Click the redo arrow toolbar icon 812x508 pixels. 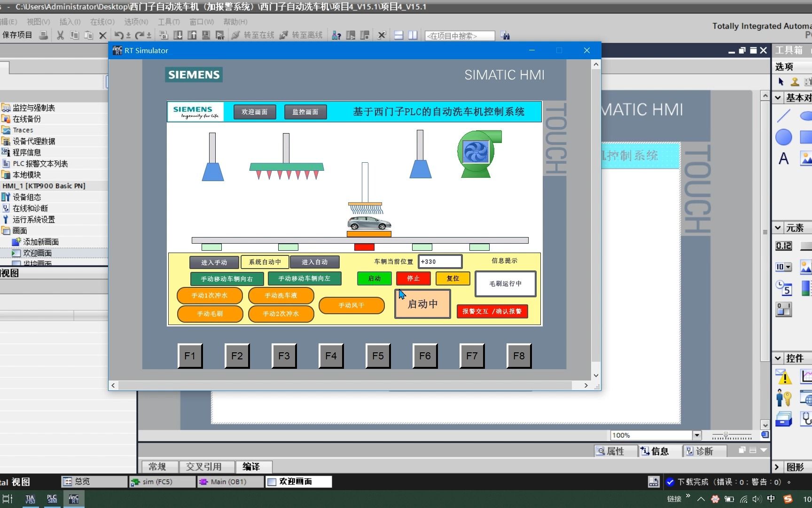pos(140,35)
